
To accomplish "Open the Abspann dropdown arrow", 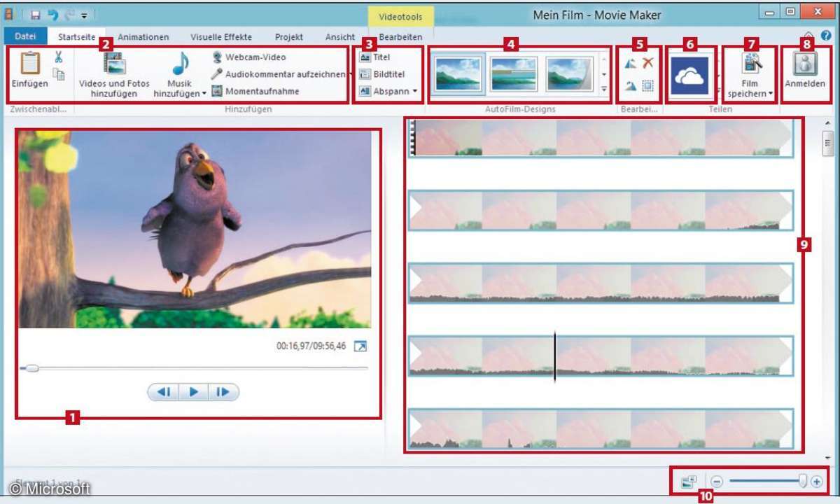I will 414,91.
